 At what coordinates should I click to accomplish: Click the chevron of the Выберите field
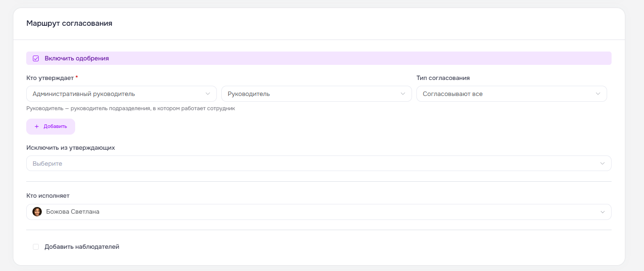(603, 163)
